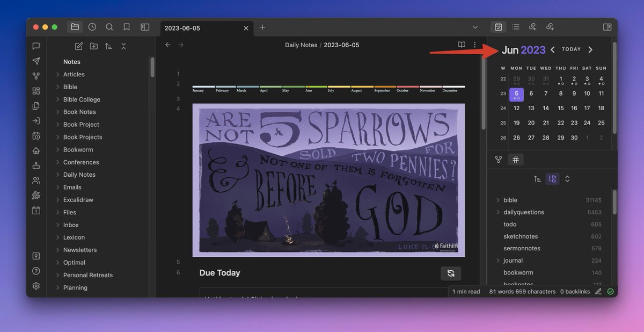
Task: Click the sparrows verse image
Action: pos(328,180)
